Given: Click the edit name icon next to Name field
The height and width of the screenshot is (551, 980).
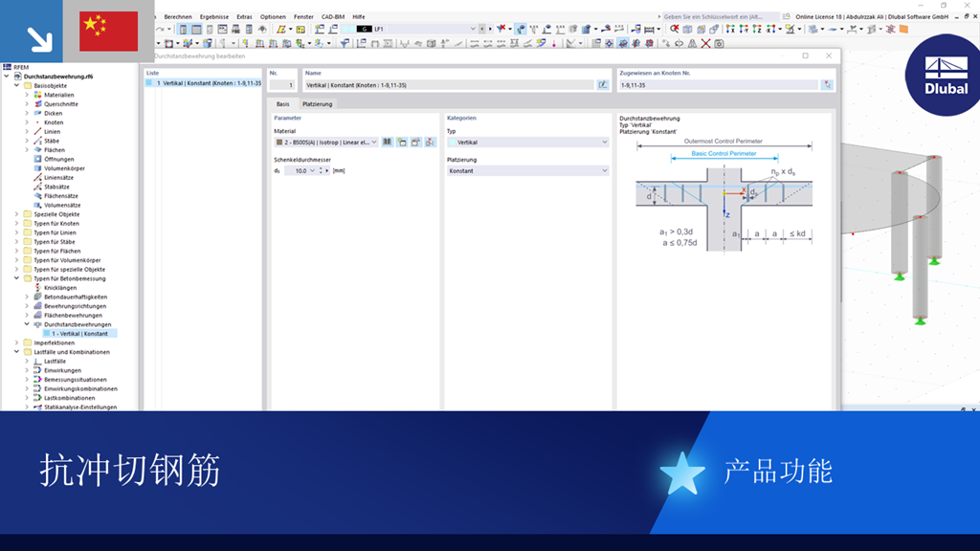Looking at the screenshot, I should coord(603,85).
